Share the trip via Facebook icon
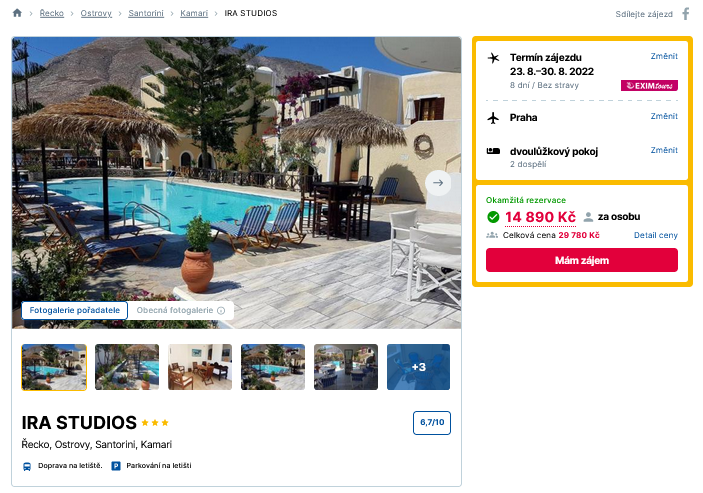Image resolution: width=703 pixels, height=493 pixels. (x=686, y=14)
